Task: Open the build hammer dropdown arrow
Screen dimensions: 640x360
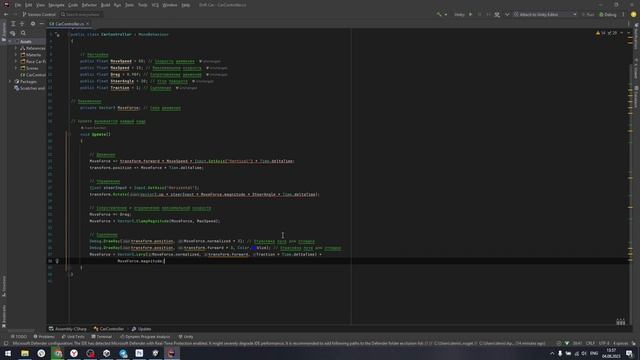Action: tap(445, 14)
